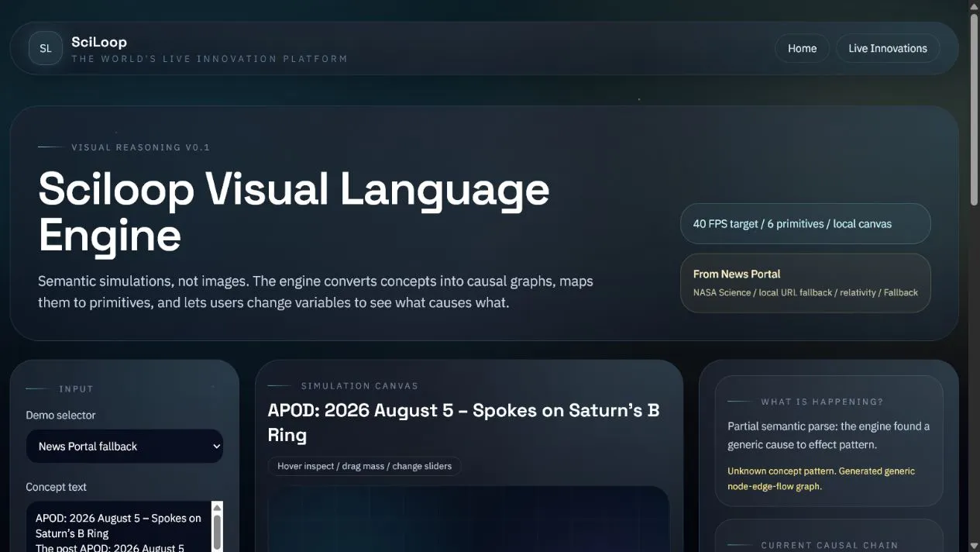Click the Demo selector label
The height and width of the screenshot is (552, 980).
tap(60, 416)
